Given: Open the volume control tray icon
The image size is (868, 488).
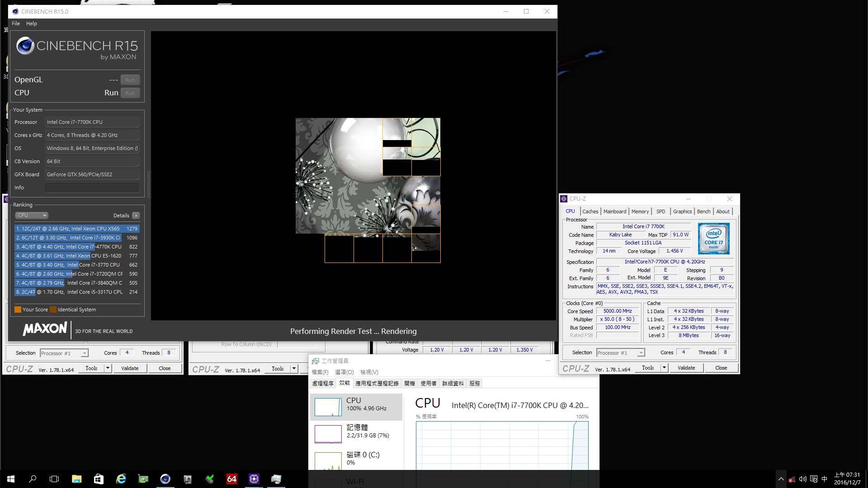Looking at the screenshot, I should [x=802, y=479].
